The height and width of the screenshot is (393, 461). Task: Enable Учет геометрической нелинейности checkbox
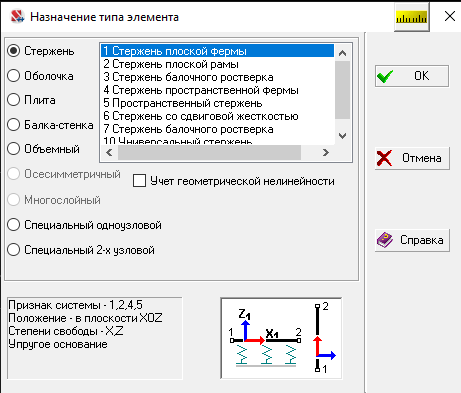click(139, 181)
